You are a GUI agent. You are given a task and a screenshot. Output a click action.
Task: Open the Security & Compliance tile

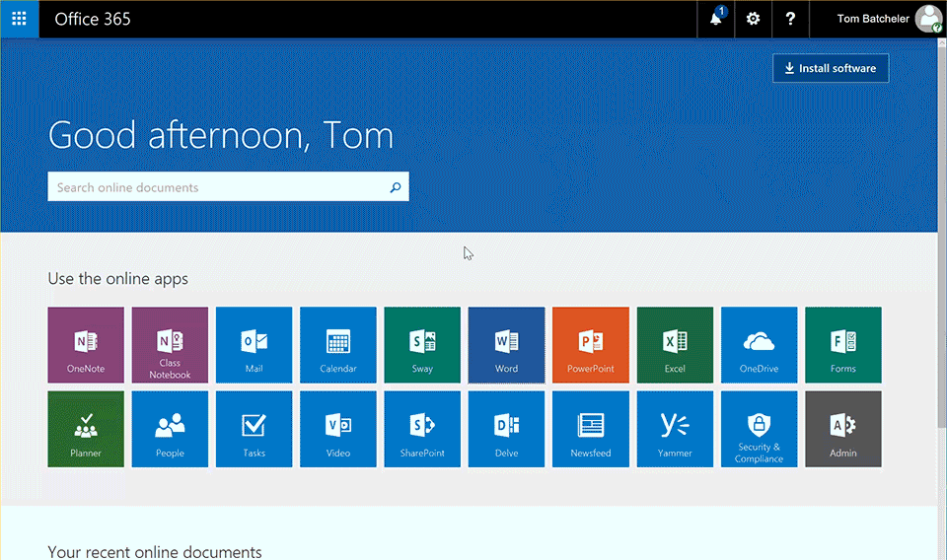[760, 429]
